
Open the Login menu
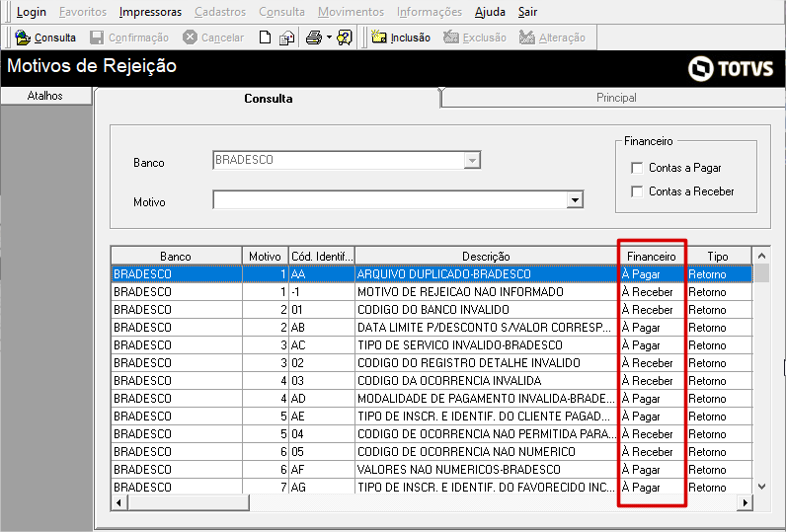(31, 12)
